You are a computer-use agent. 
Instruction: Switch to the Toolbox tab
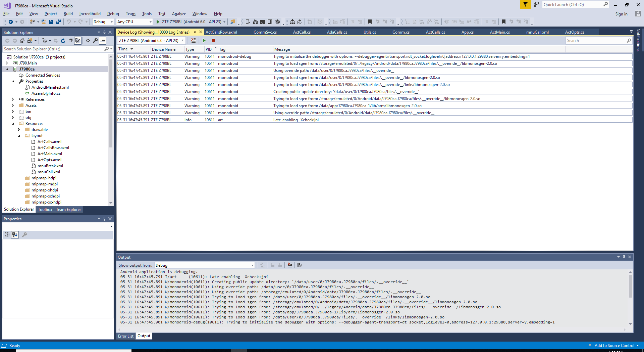click(x=45, y=210)
